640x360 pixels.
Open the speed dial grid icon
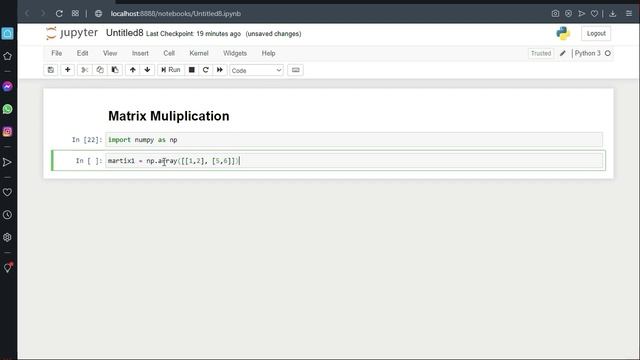click(75, 13)
